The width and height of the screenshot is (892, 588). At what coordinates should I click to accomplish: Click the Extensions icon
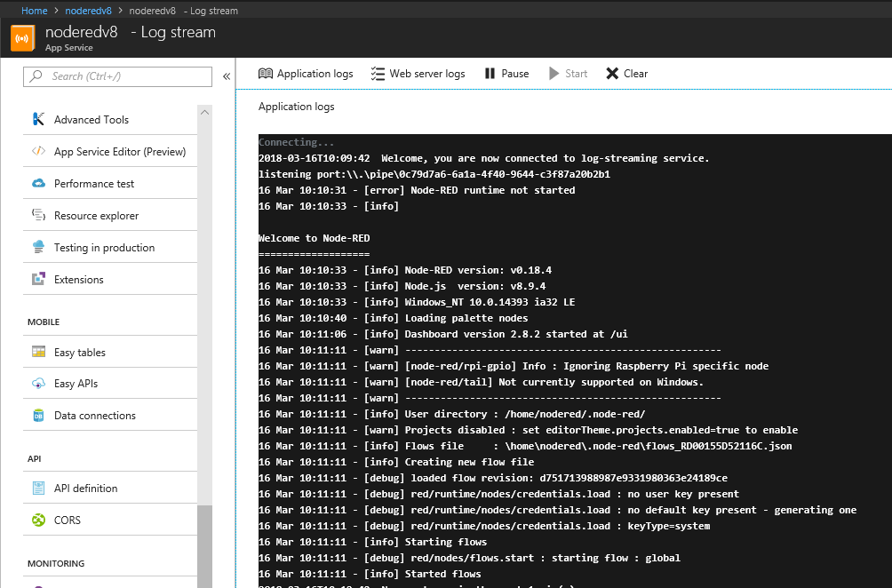point(38,279)
